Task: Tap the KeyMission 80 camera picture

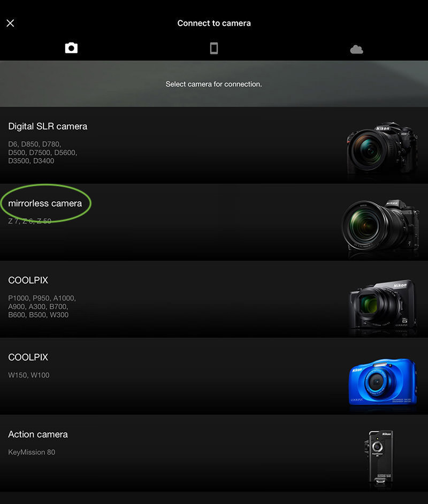Action: 379,456
